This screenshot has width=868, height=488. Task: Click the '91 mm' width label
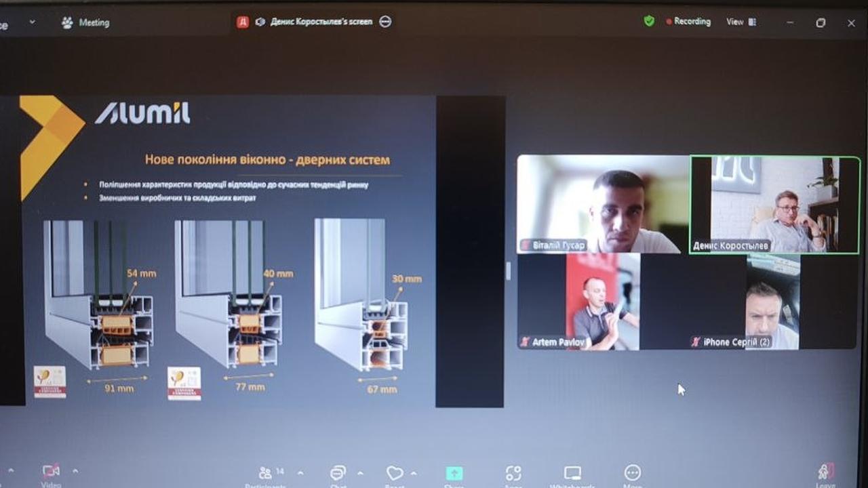tap(119, 388)
